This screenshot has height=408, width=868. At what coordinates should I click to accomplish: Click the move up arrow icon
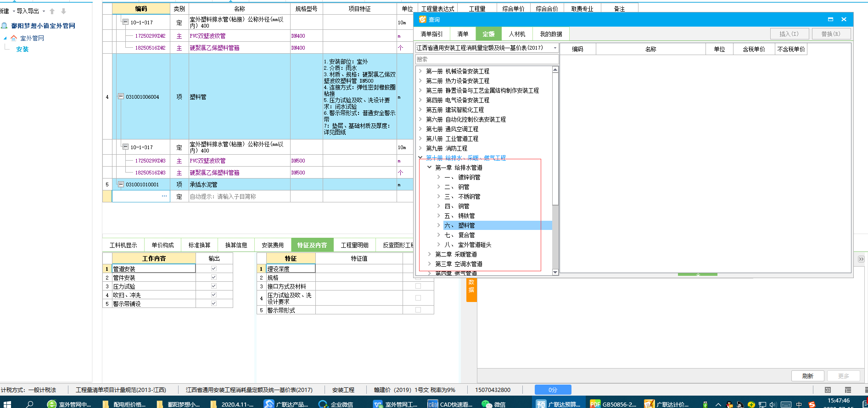[x=52, y=11]
